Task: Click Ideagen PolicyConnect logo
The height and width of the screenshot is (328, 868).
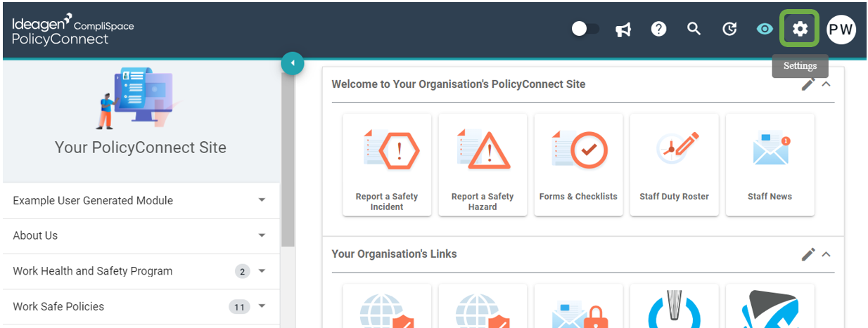Action: pyautogui.click(x=72, y=29)
